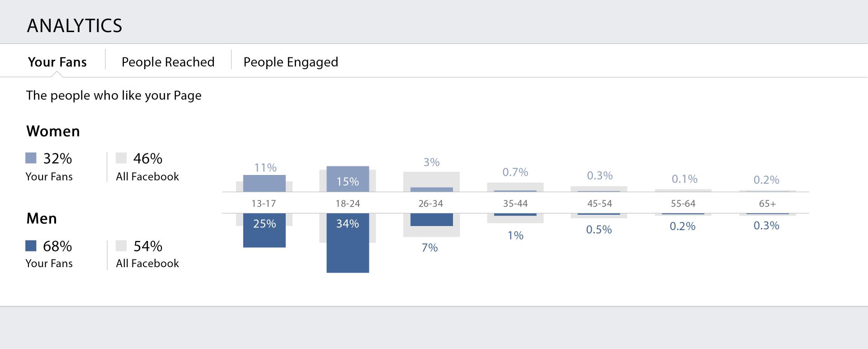Click the women 18-24 bar showing 15%
868x349 pixels.
point(348,179)
